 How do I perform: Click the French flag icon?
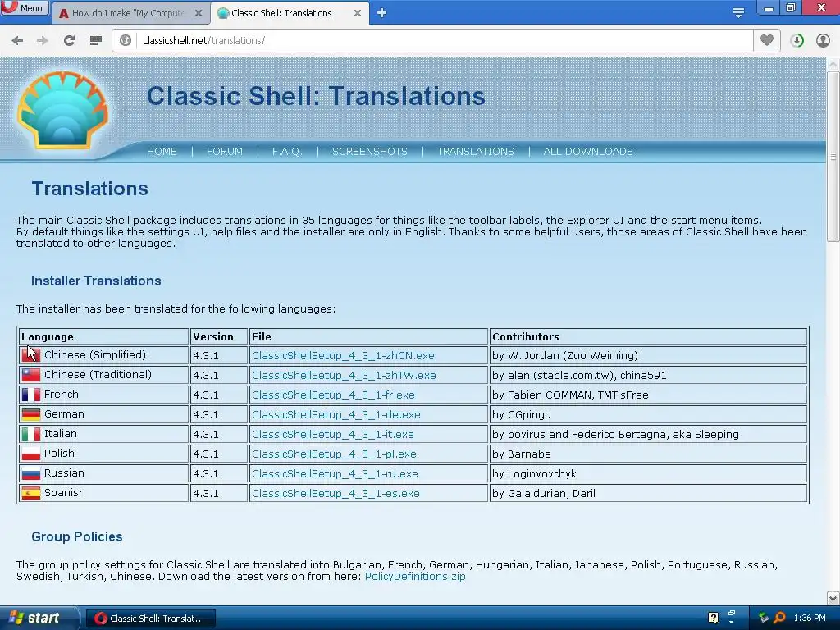click(30, 395)
